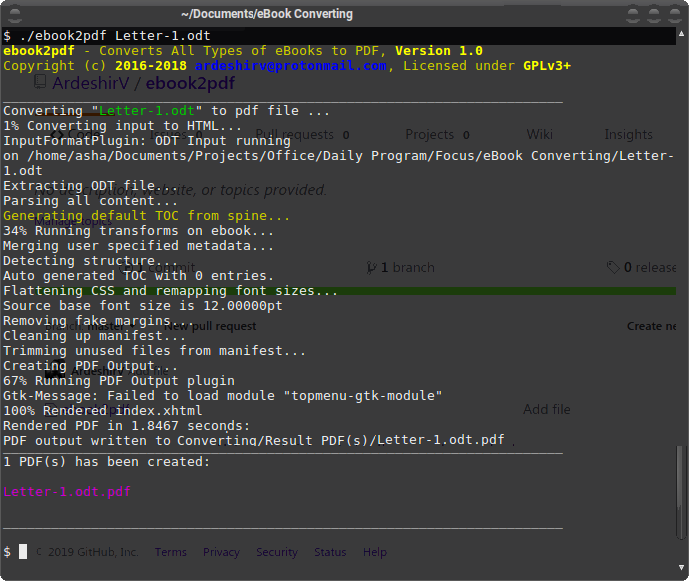
Task: Click 'InputFormatPlugin: ODT Input running' line
Action: coord(147,141)
